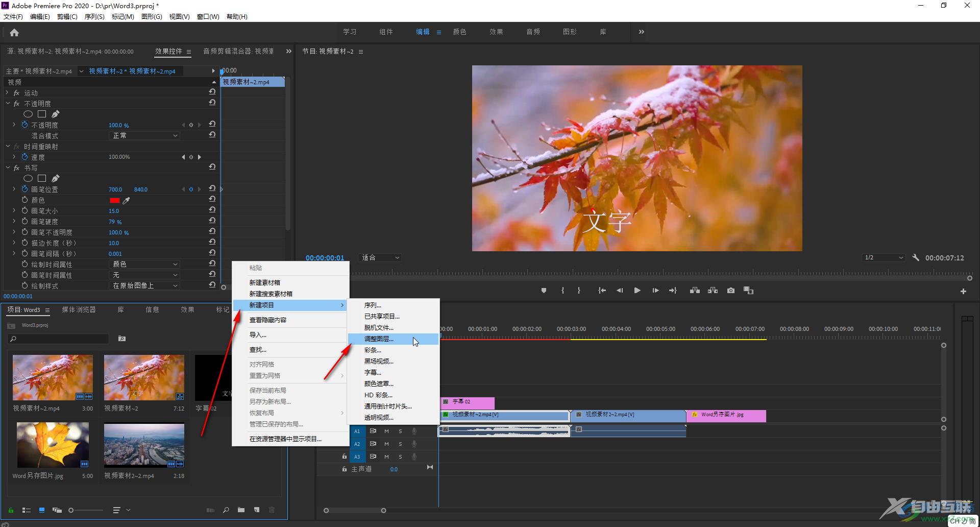Switch project panel to list view
The width and height of the screenshot is (980, 527).
coord(27,510)
